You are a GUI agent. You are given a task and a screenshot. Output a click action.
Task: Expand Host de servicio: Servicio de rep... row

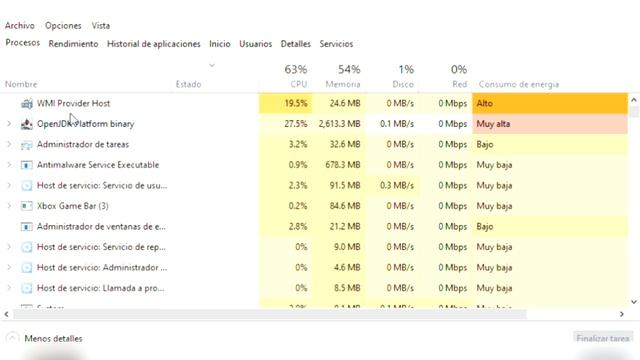pos(9,247)
